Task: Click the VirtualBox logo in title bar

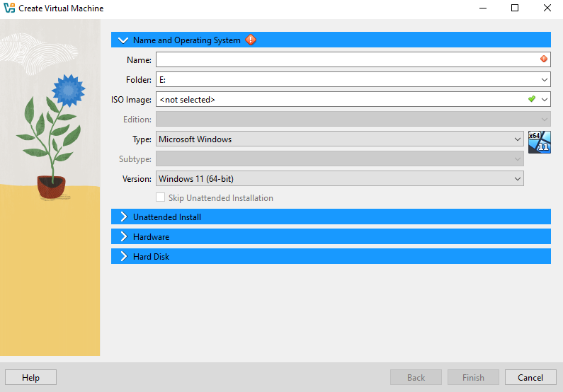Action: 9,8
